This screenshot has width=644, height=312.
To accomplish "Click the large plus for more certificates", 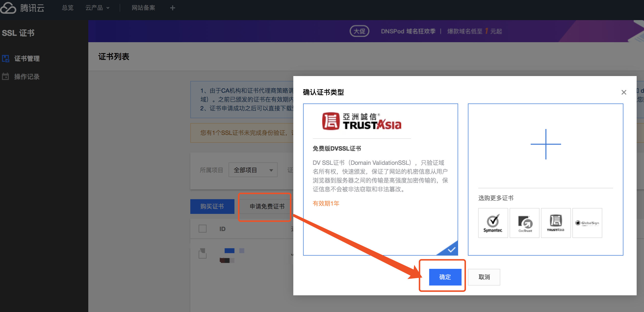I will pos(545,144).
